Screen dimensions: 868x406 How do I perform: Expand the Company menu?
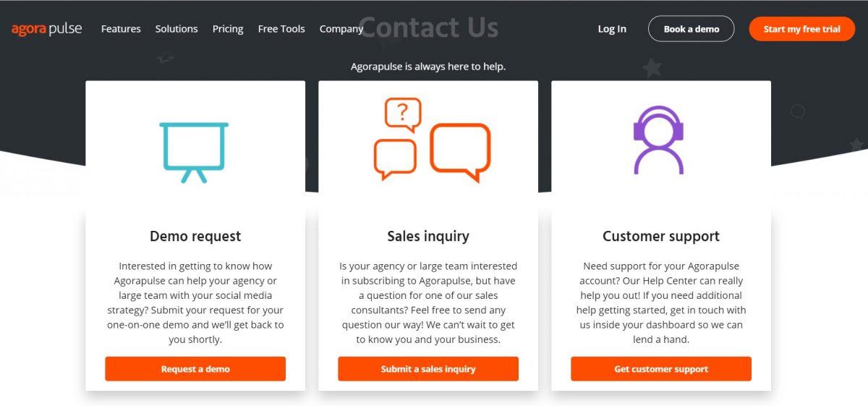pyautogui.click(x=341, y=29)
